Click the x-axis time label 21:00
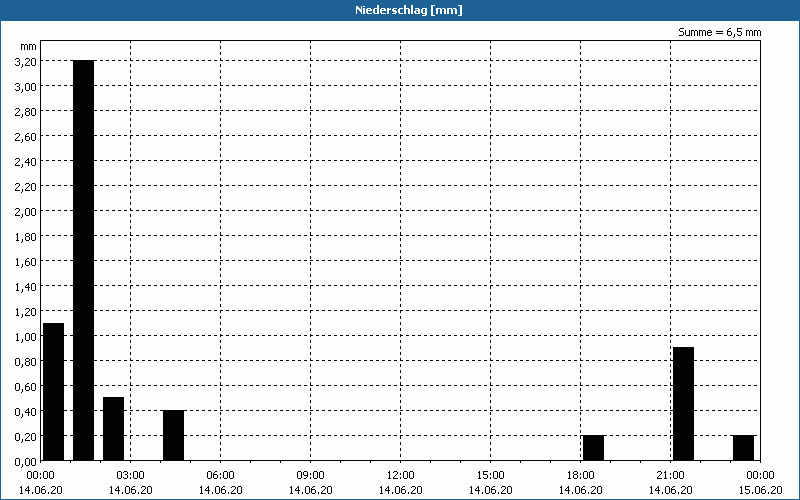800x500 pixels. (x=670, y=476)
